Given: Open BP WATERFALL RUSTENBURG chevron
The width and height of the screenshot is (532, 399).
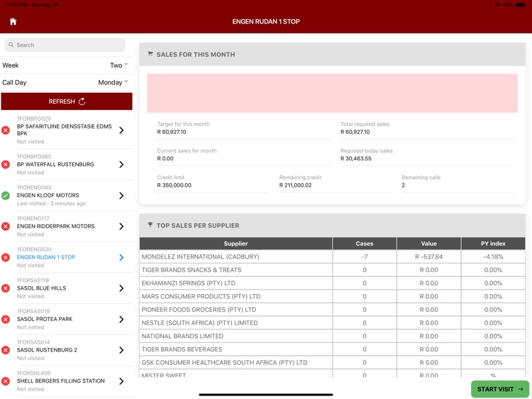Looking at the screenshot, I should pyautogui.click(x=121, y=164).
